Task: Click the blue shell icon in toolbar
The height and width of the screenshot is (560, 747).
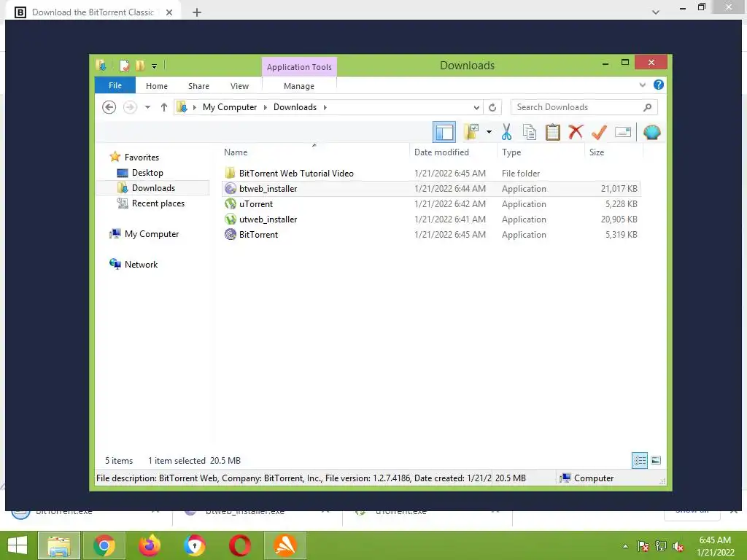Action: [x=651, y=132]
